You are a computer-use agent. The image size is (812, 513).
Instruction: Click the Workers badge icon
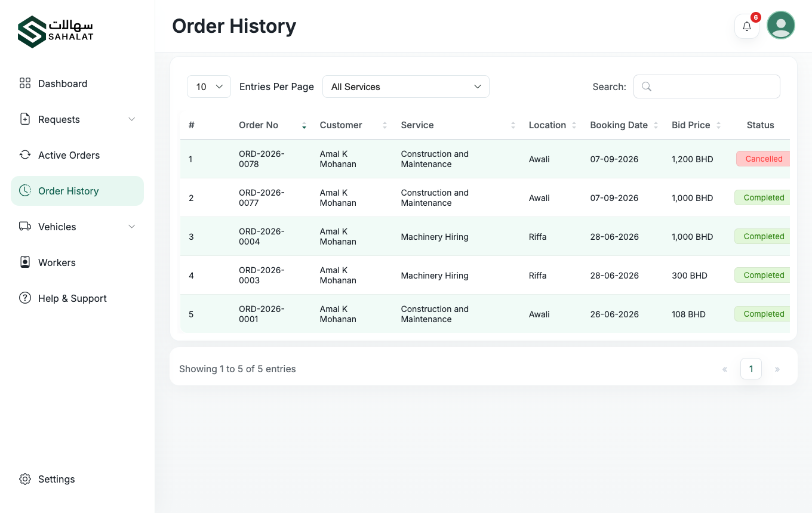(25, 262)
